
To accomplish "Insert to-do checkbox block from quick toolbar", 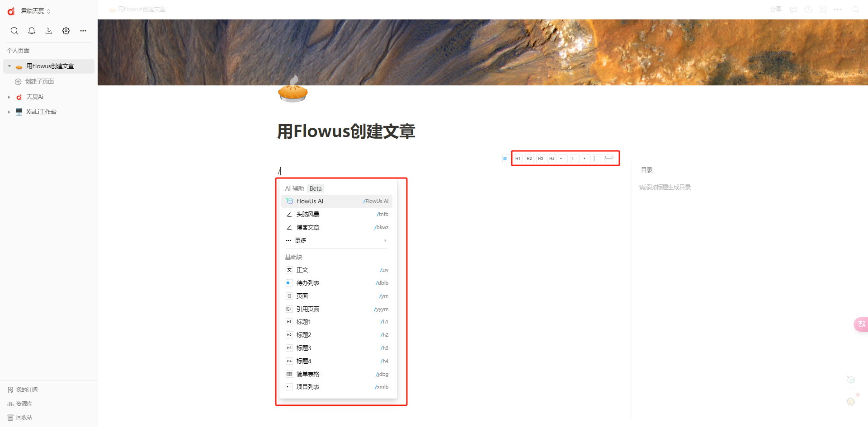I will pos(505,159).
